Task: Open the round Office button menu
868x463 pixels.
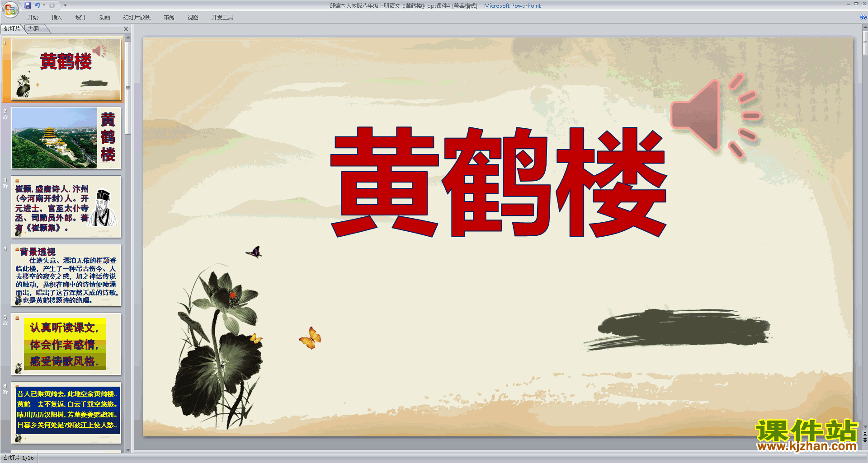Action: (x=10, y=9)
